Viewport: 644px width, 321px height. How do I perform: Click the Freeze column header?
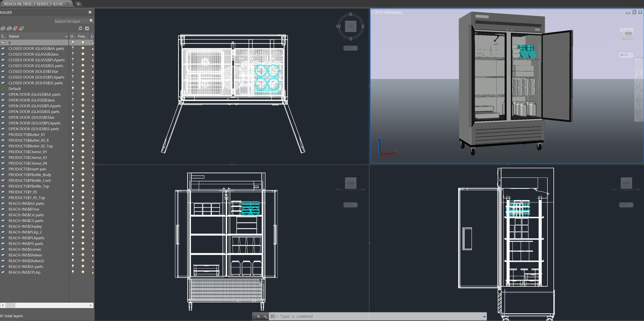coord(83,36)
